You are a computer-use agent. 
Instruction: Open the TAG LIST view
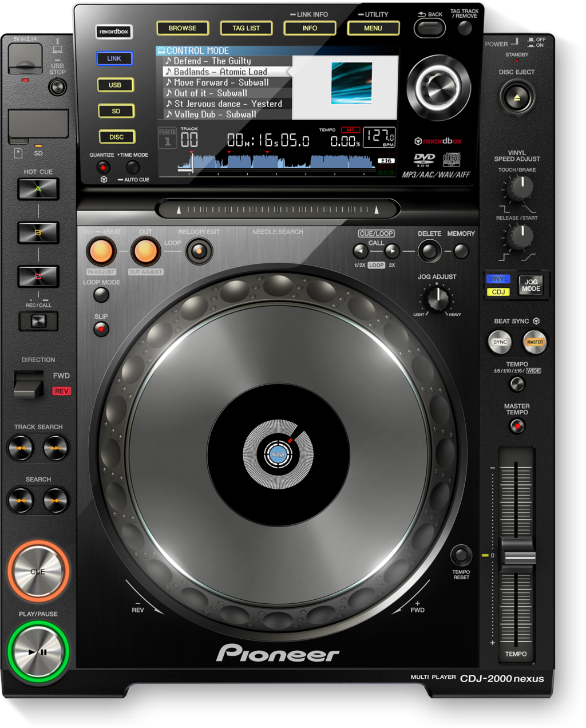(x=247, y=28)
